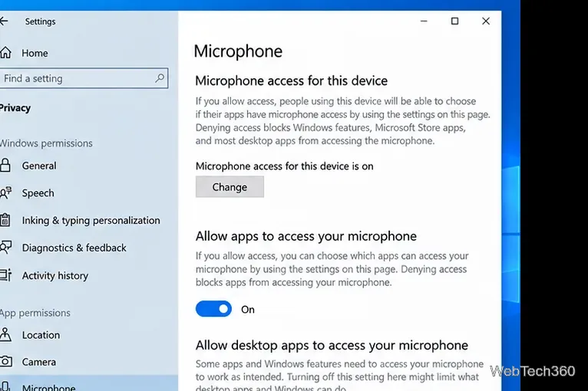Click 'Allow desktop apps to access your microphone' heading
Screen dimensions: 588x391
332,345
